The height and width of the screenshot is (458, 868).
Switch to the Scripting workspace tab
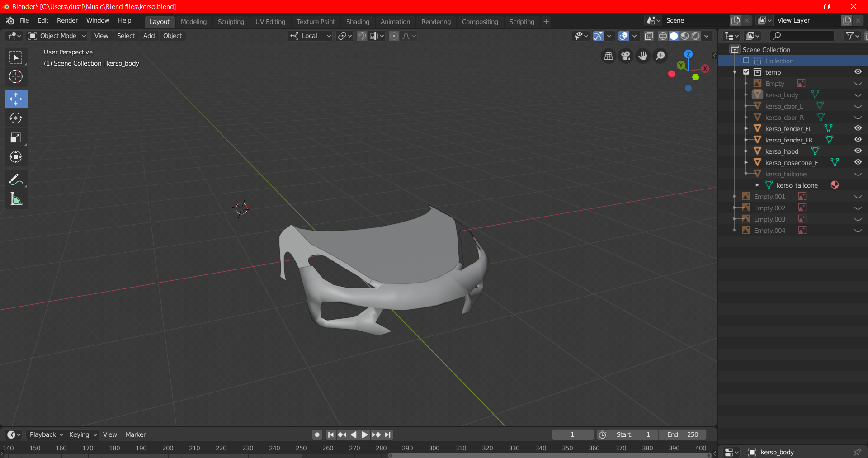click(x=522, y=22)
